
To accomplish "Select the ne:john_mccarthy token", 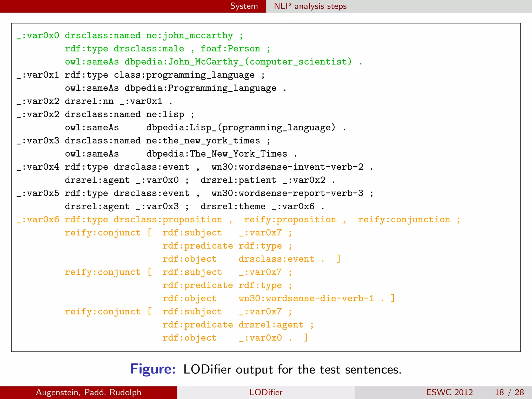I will click(190, 36).
